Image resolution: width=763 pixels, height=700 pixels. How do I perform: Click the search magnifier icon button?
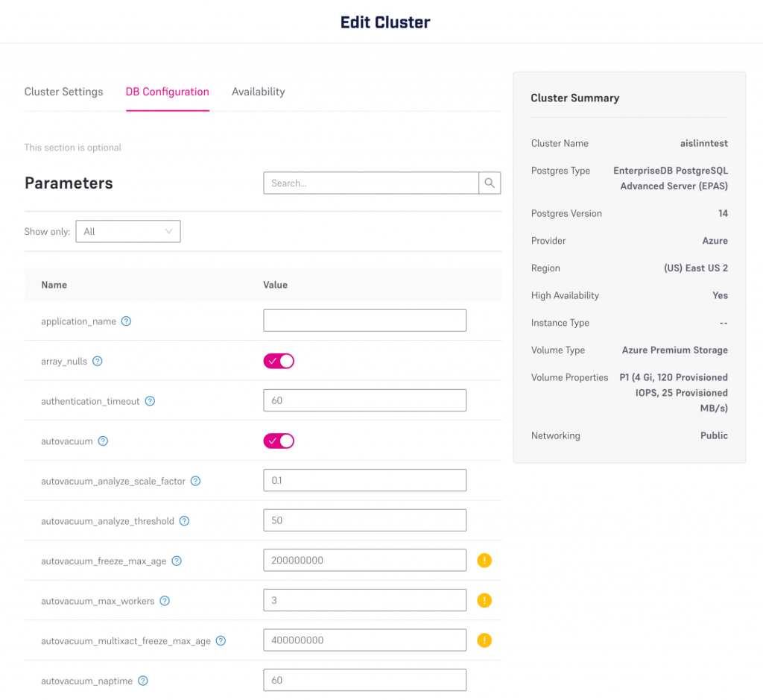(490, 183)
